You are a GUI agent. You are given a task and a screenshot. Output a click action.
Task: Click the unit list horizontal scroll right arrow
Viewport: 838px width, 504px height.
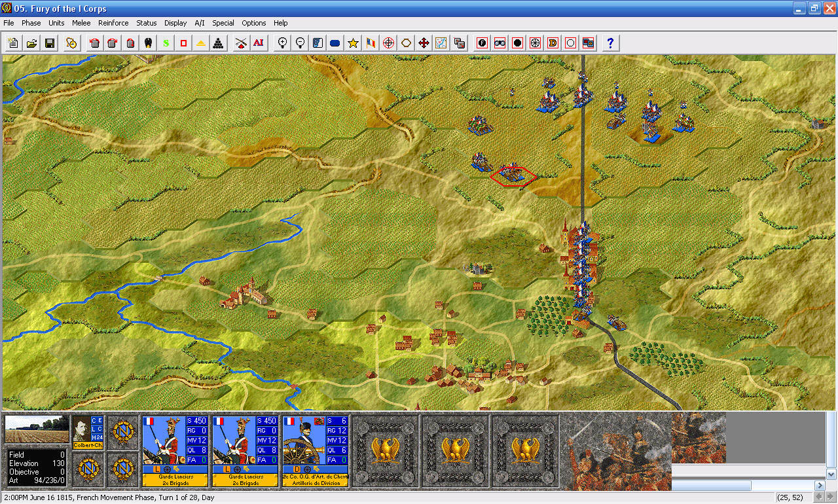[x=820, y=486]
